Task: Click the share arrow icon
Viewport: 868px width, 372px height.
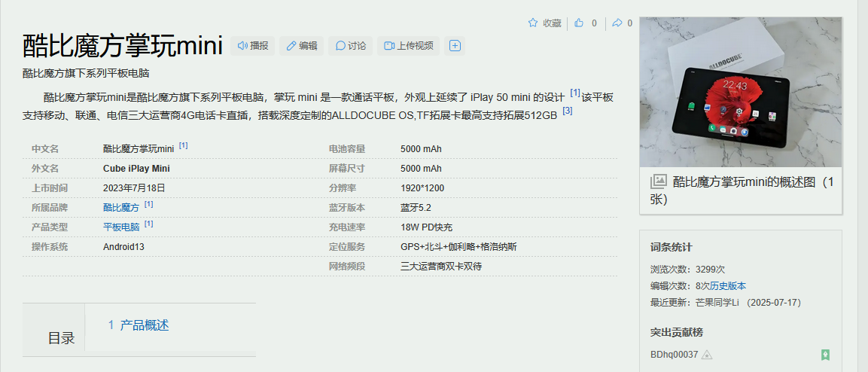Action: (617, 23)
